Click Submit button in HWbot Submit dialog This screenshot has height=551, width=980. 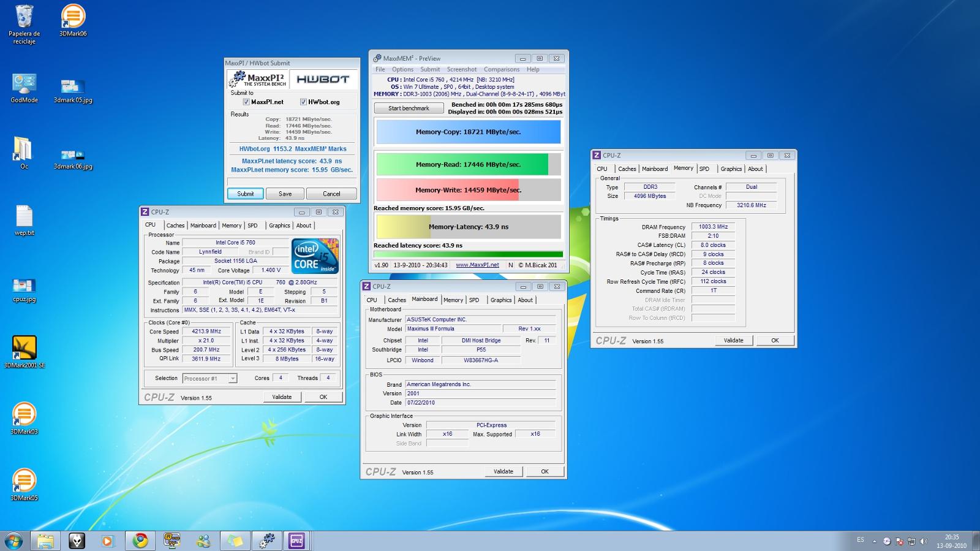pos(246,194)
